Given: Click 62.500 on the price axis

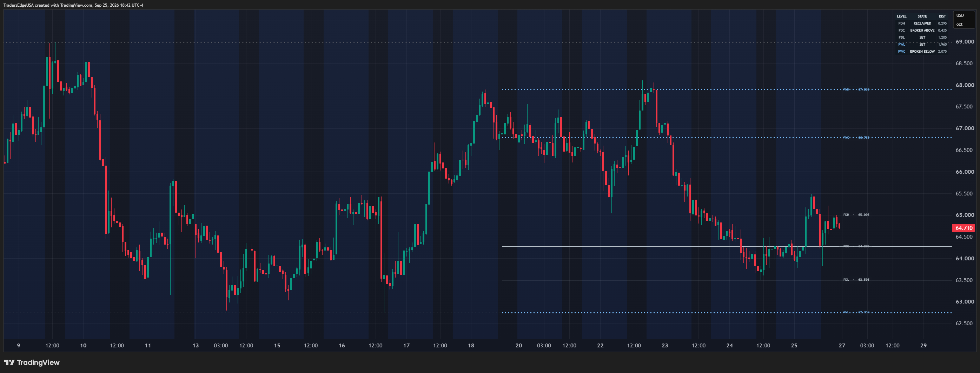Looking at the screenshot, I should (x=964, y=324).
